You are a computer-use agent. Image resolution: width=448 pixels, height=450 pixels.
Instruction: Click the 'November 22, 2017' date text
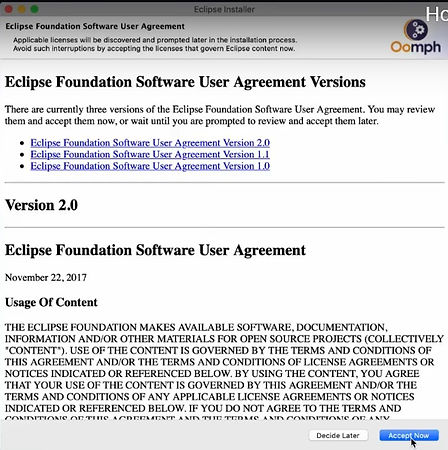click(x=46, y=277)
